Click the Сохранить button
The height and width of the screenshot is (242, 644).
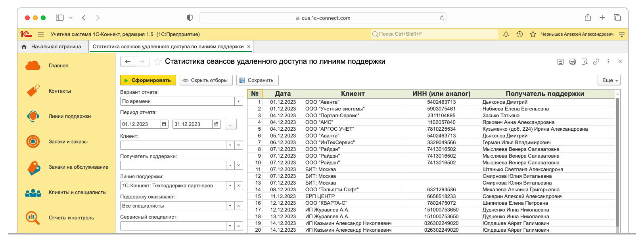coord(257,80)
